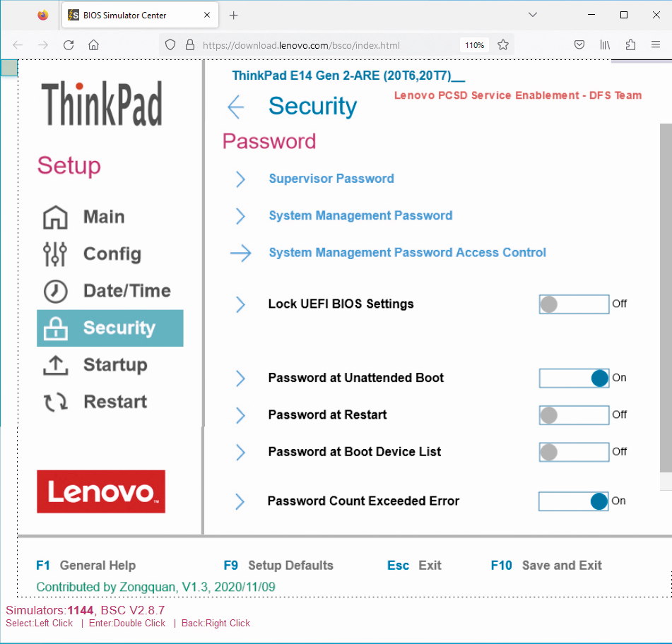Click the browser forward navigation arrow
Image resolution: width=672 pixels, height=644 pixels.
(x=43, y=45)
